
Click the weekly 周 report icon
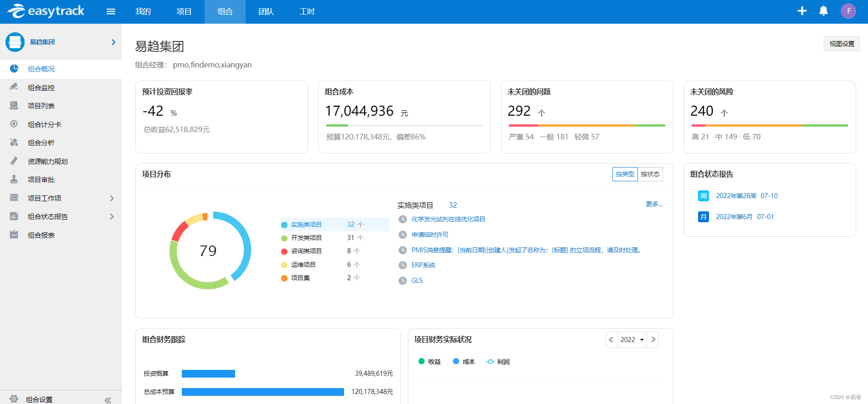pyautogui.click(x=704, y=196)
